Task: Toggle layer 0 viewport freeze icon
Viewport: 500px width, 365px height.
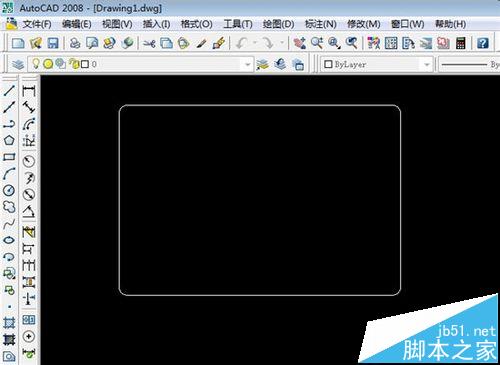Action: 60,64
